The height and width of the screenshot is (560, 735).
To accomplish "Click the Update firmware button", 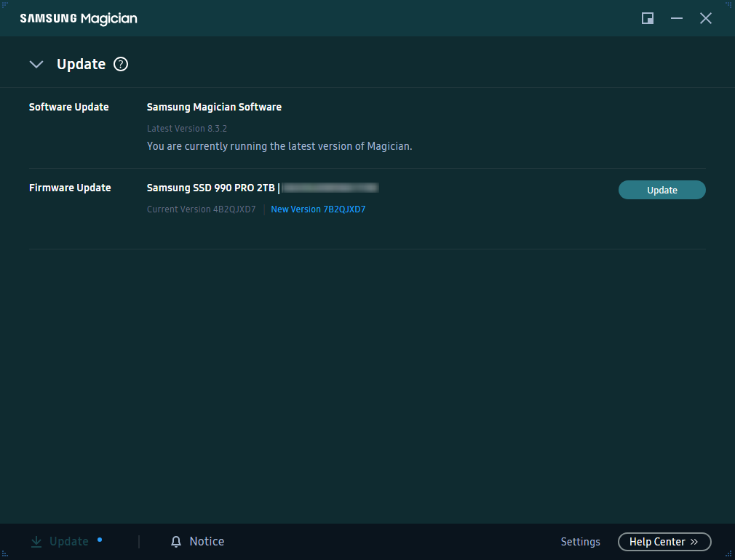I will click(x=662, y=190).
